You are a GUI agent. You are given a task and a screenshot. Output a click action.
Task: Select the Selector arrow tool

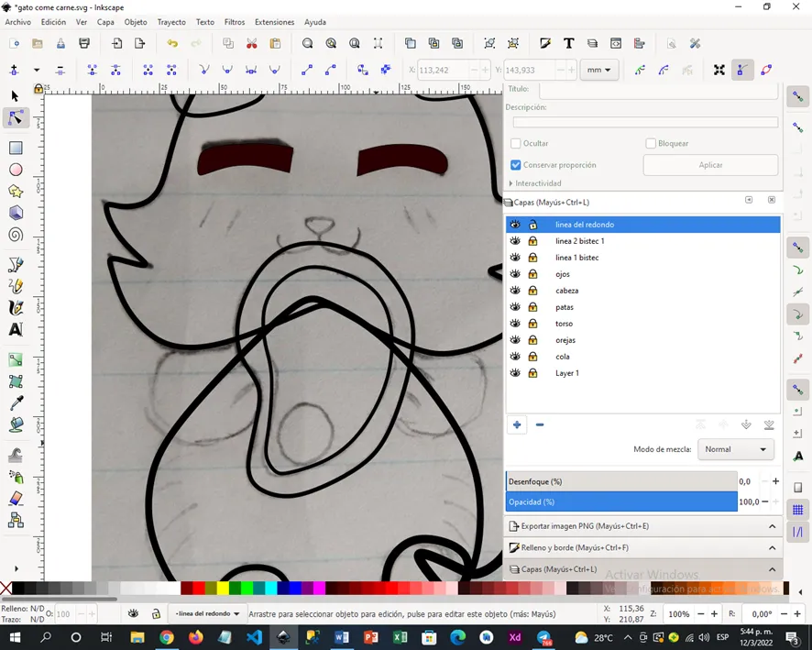pos(15,96)
